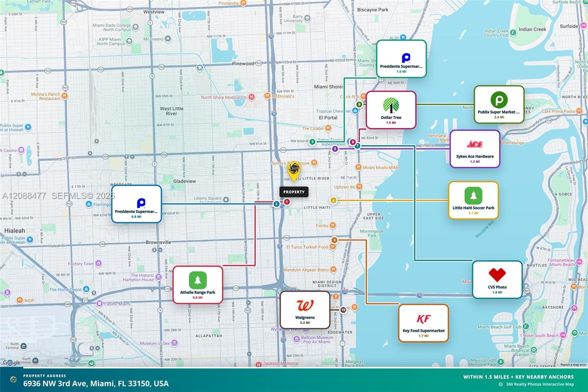Viewport: 588px width, 392px height.
Task: Click the Mandolin Aegean Bistro pin
Action: 333,270
